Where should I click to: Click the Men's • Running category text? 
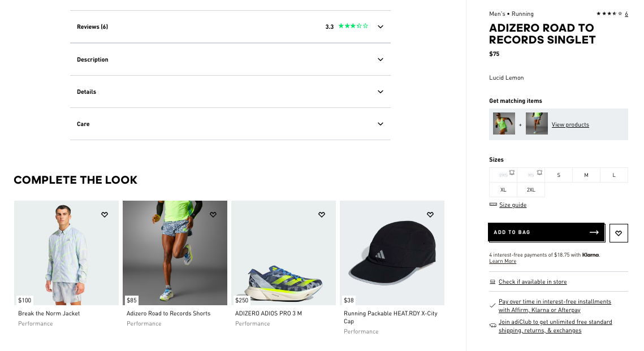tap(511, 14)
